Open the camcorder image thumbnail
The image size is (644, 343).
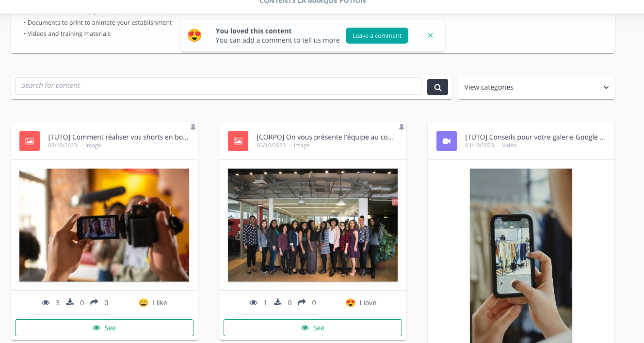104,225
